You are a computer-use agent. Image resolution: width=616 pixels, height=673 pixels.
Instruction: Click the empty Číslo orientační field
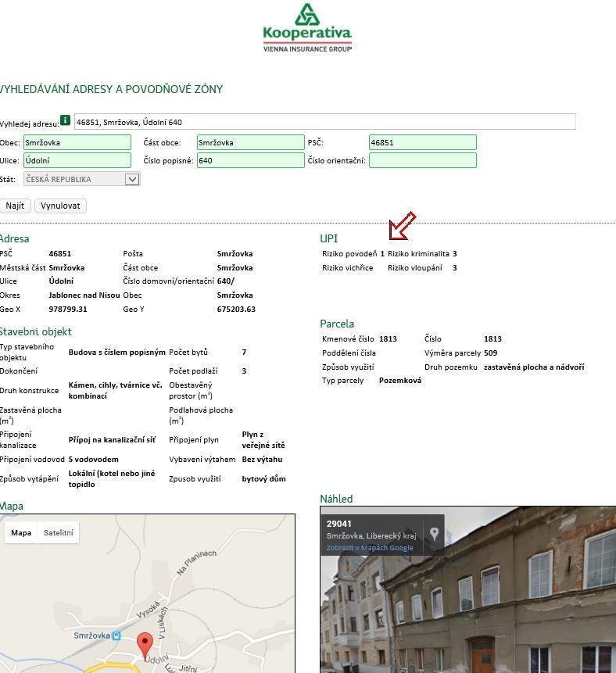[x=423, y=160]
